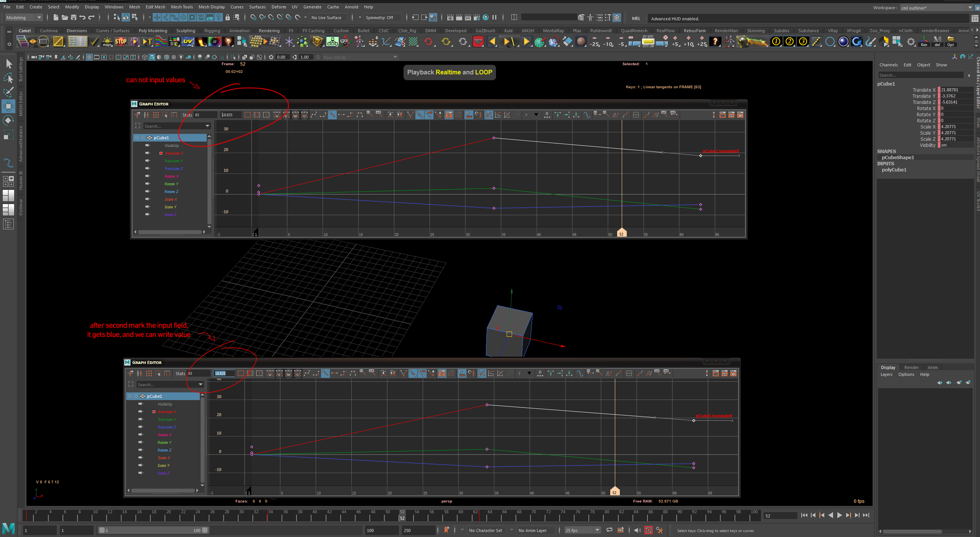
Task: Select the Scale tool in the toolbox
Action: coord(8,134)
